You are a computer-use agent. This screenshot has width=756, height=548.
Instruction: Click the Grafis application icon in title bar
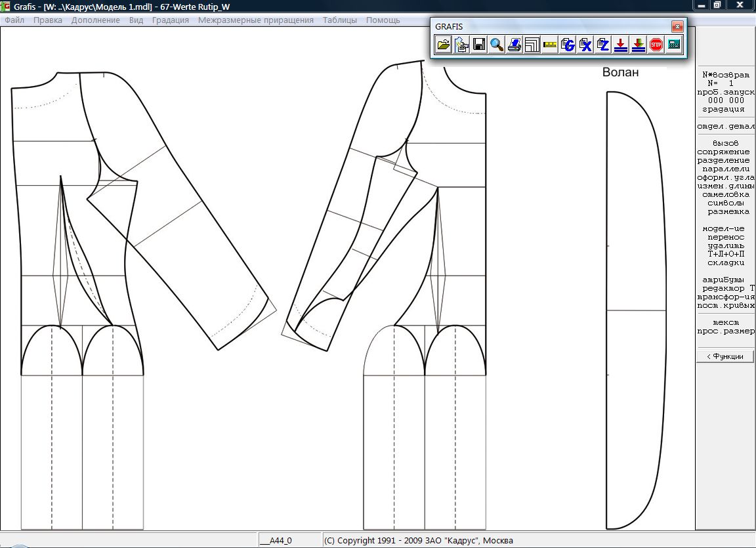click(x=5, y=7)
